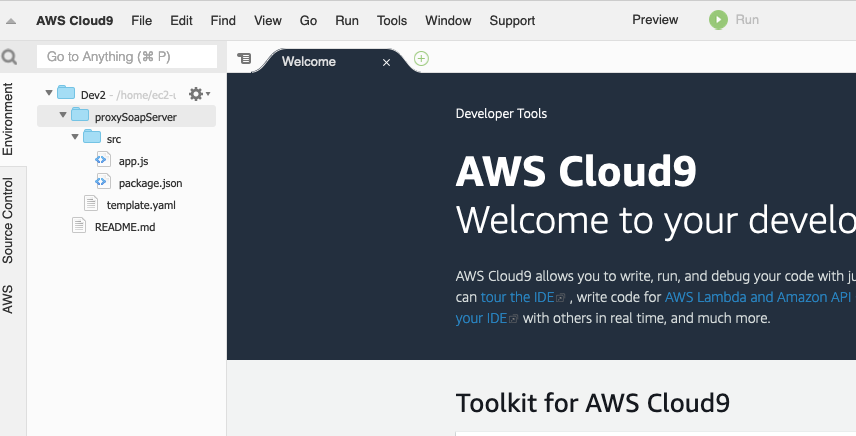Image resolution: width=856 pixels, height=436 pixels.
Task: Open the AWS side panel tab
Action: [x=8, y=299]
